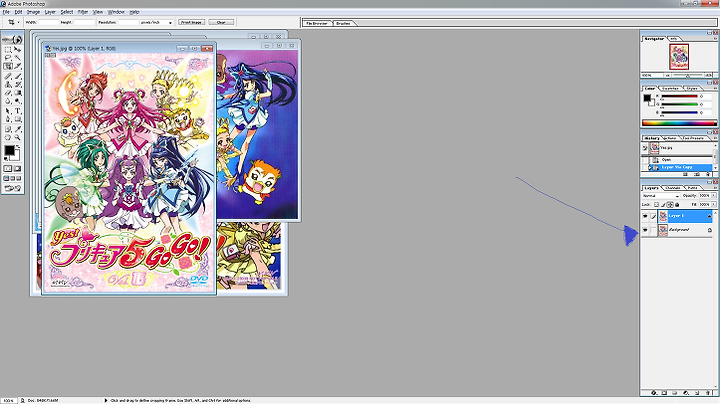Select the Layer Via Copy history state
The width and height of the screenshot is (720, 404).
[x=677, y=167]
